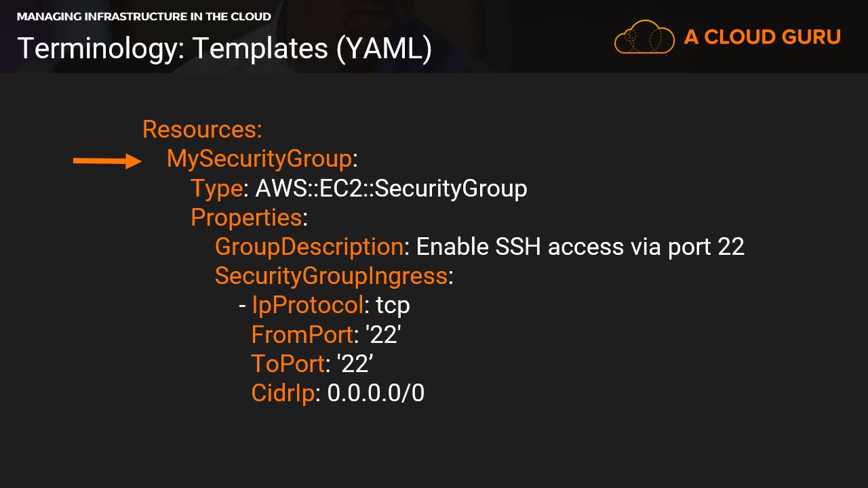Select the ToPort key
The image size is (868, 488).
[288, 364]
